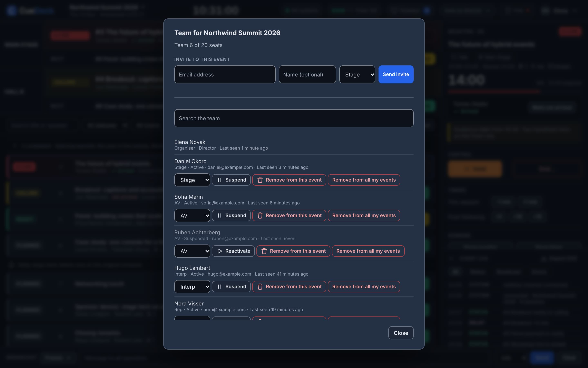Screen dimensions: 588x368
Task: Click pause icon in Hugo Lambert's Suspend button
Action: point(220,286)
